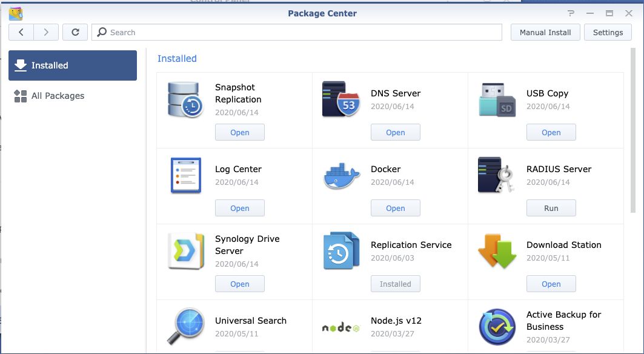Refresh the package list

pos(75,32)
